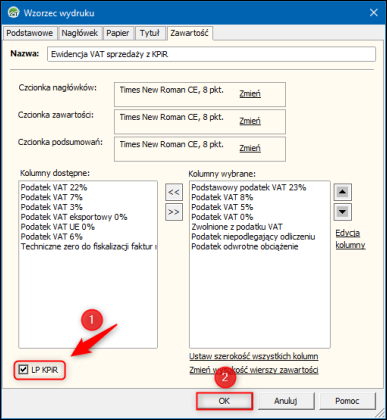Go to the Papier tab
The width and height of the screenshot is (387, 420).
pyautogui.click(x=118, y=33)
